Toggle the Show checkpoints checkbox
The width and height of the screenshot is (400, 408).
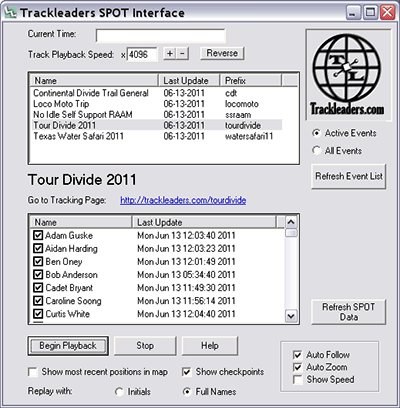click(x=187, y=372)
